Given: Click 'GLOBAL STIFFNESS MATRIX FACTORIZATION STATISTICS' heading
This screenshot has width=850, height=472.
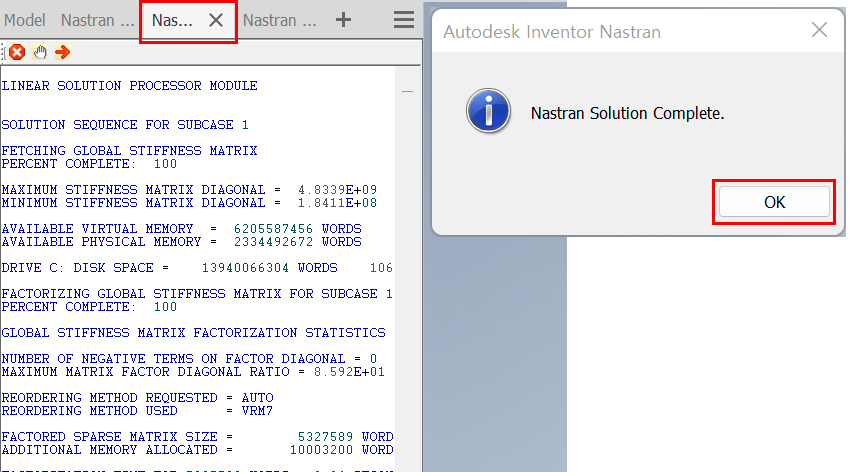Looking at the screenshot, I should [193, 333].
